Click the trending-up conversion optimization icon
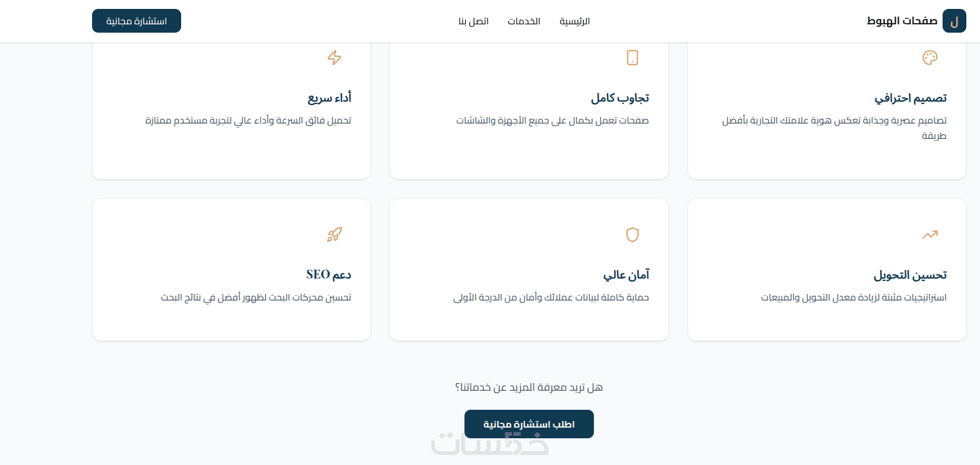980x465 pixels. click(930, 235)
